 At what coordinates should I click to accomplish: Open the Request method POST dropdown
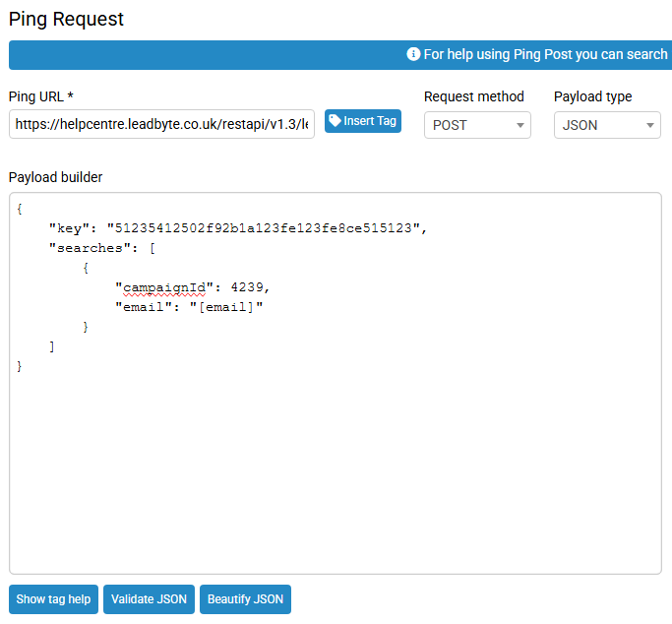click(x=477, y=125)
